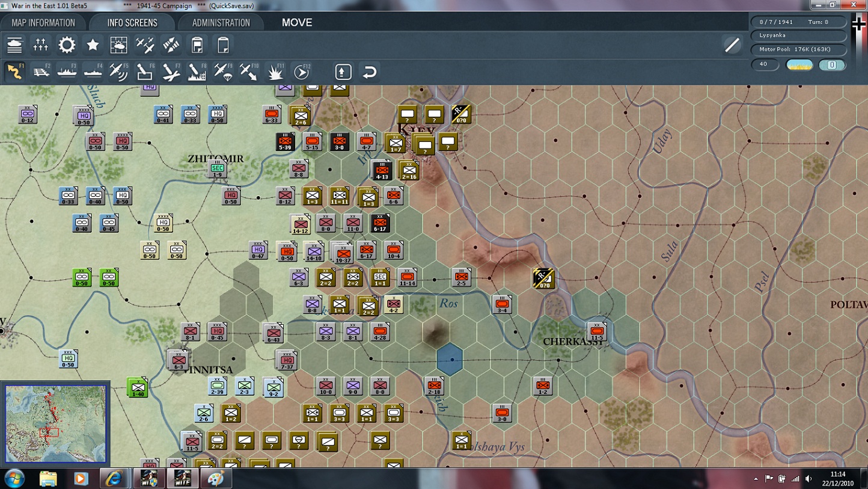
Task: Select the F10 air transfer mode icon
Action: pyautogui.click(x=249, y=72)
